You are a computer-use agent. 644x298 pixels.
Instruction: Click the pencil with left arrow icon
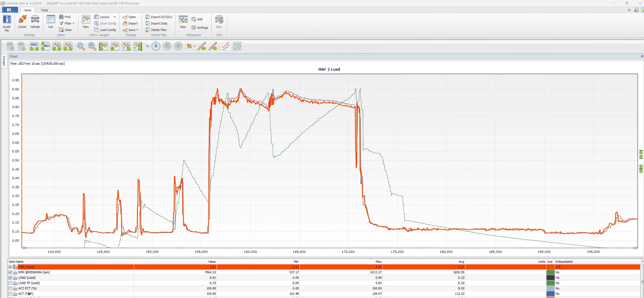pos(201,46)
